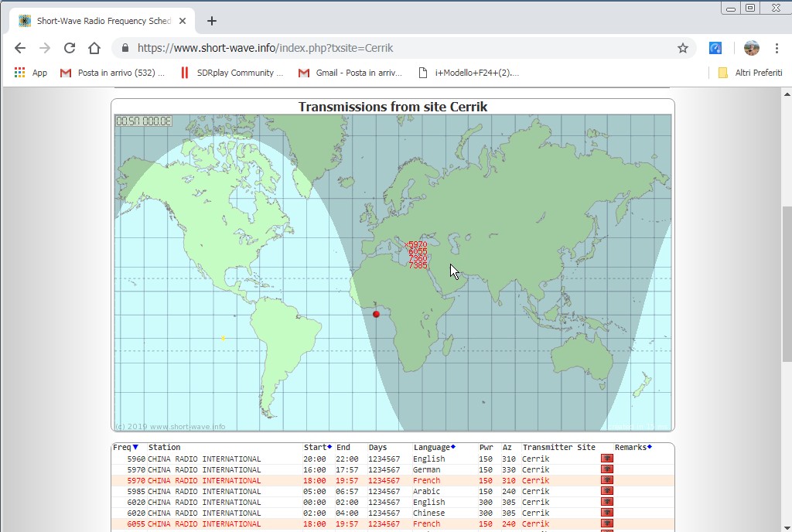This screenshot has height=532, width=792.
Task: Open Chrome three-dot menu
Action: click(777, 48)
